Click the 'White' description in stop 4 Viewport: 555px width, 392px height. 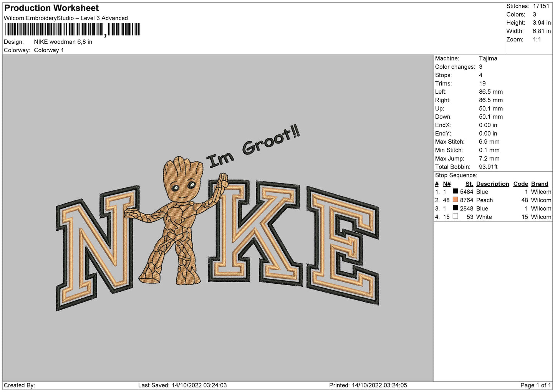pyautogui.click(x=484, y=217)
